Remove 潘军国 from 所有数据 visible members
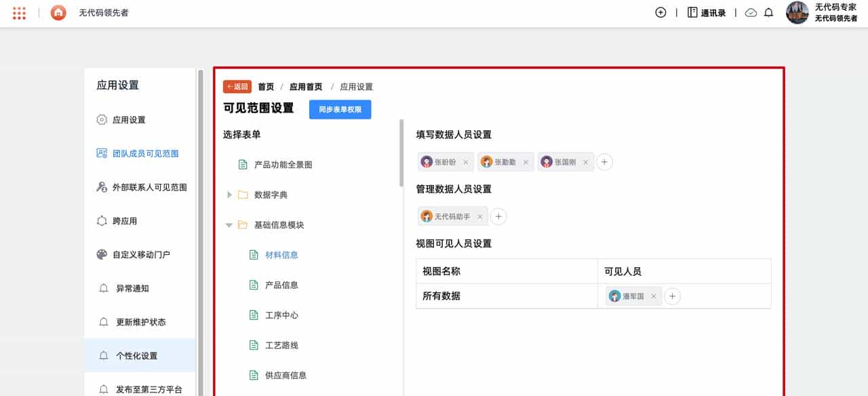The height and width of the screenshot is (396, 868). [x=653, y=296]
